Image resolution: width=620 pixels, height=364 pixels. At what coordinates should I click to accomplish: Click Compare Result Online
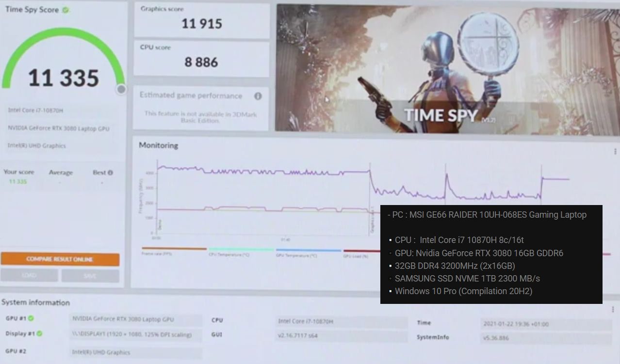pos(60,259)
